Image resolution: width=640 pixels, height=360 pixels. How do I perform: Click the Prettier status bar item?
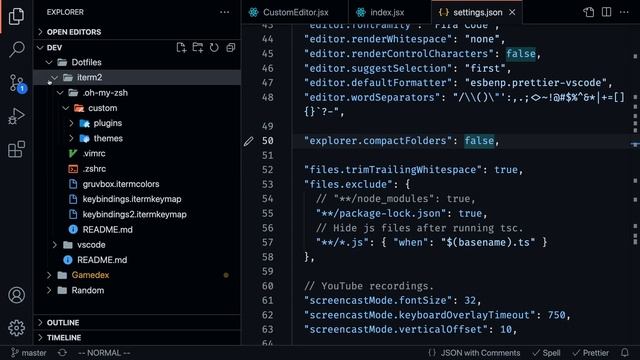pyautogui.click(x=590, y=353)
